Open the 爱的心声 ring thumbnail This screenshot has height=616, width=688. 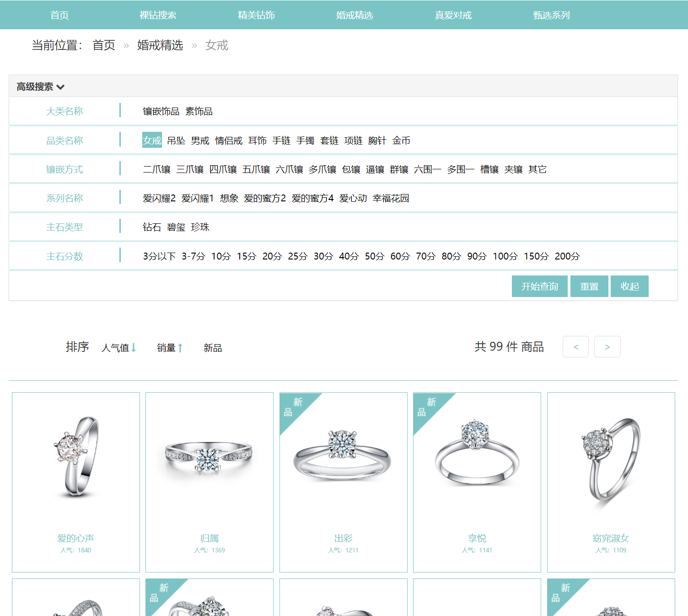(x=76, y=457)
